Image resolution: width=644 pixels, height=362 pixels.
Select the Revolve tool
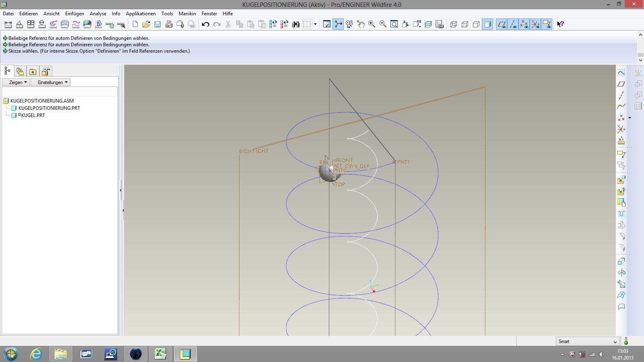tap(621, 272)
